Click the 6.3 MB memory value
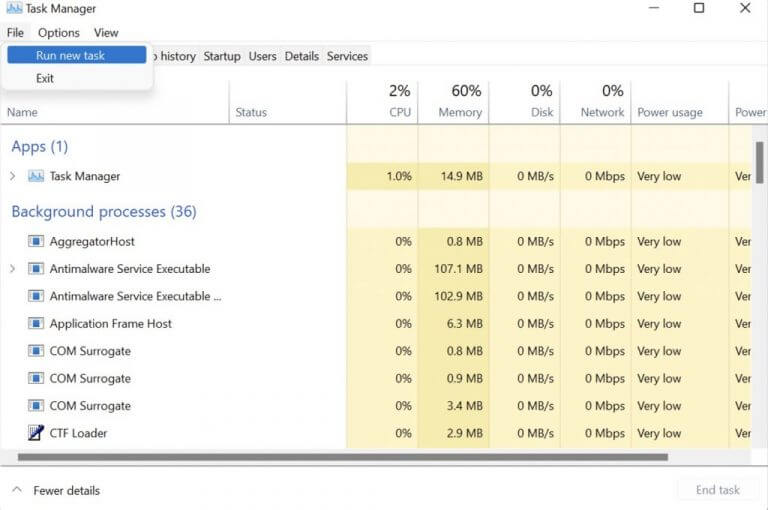Viewport: 768px width, 510px height. click(x=464, y=324)
